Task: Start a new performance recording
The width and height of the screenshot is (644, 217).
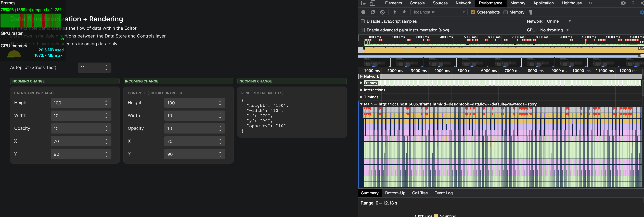Action: pos(363,12)
